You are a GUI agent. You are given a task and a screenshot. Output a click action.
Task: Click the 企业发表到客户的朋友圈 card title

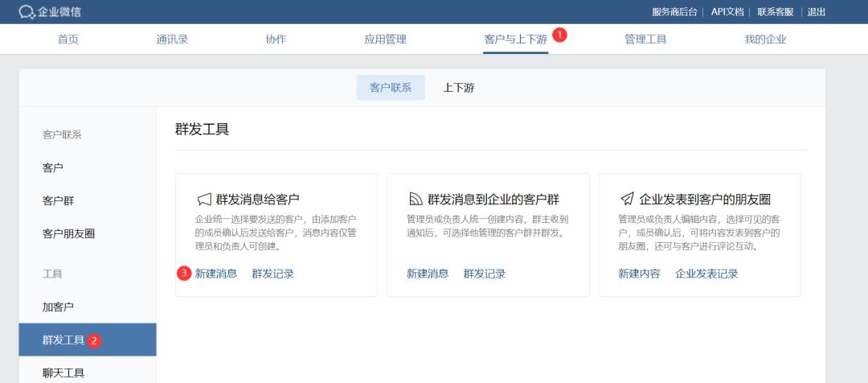click(706, 199)
